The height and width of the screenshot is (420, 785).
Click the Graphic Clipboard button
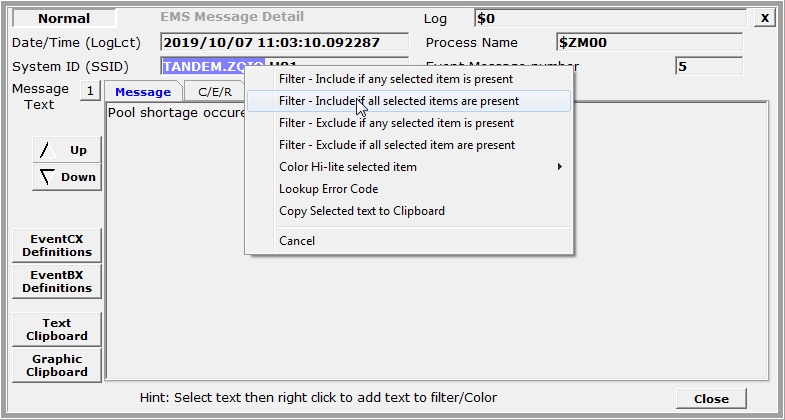pos(57,365)
